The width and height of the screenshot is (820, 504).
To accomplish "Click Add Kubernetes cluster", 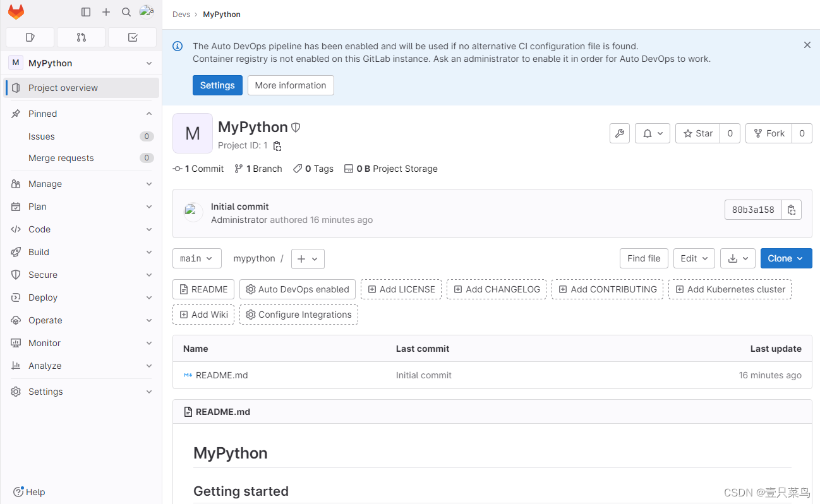I will 730,289.
